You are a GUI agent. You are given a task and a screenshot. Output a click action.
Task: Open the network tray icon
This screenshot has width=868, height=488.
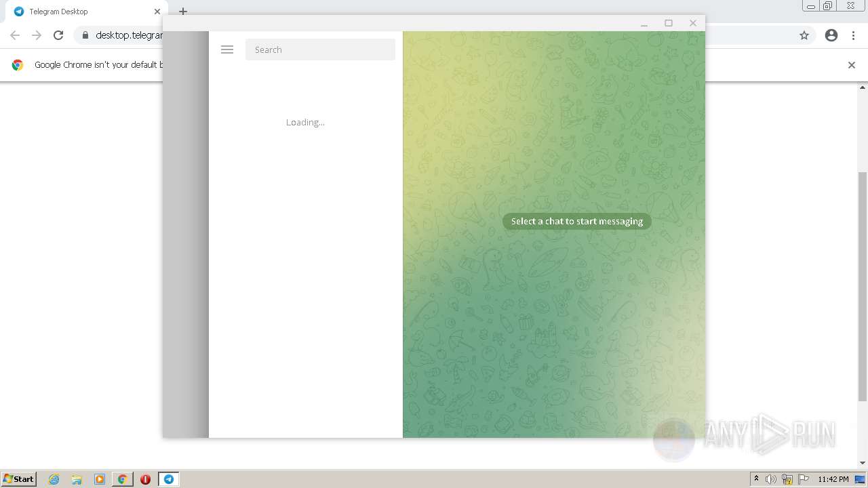coord(787,479)
